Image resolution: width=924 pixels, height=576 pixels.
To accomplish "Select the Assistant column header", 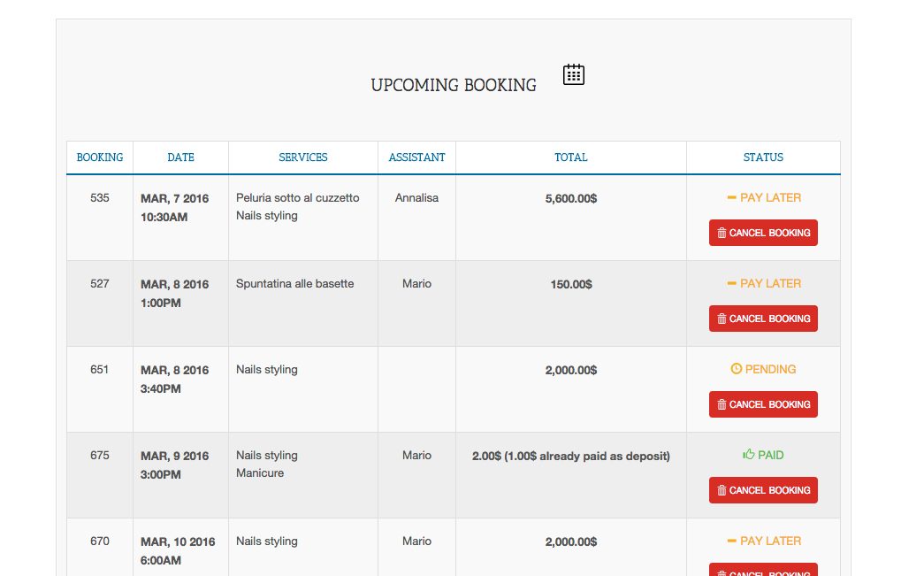I will coord(416,157).
